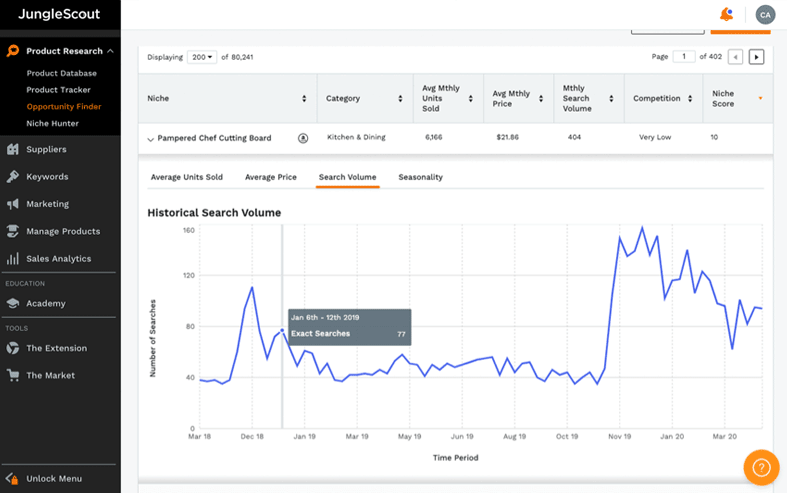Open Niche Hunter in sidebar

tap(52, 124)
